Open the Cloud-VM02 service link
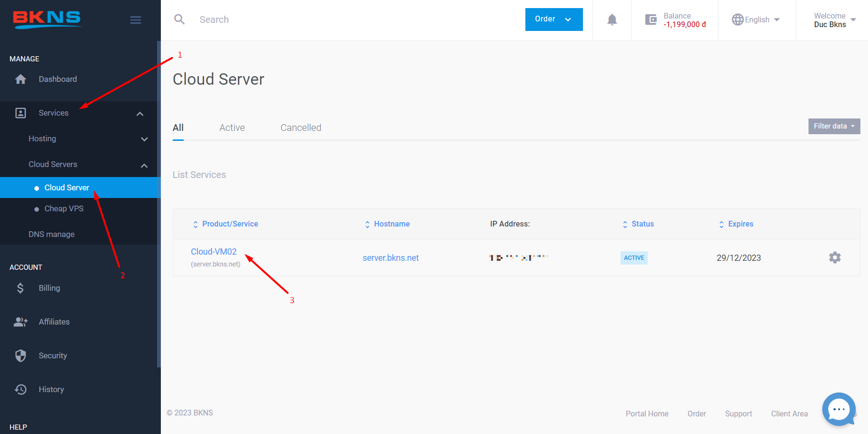 coord(214,252)
